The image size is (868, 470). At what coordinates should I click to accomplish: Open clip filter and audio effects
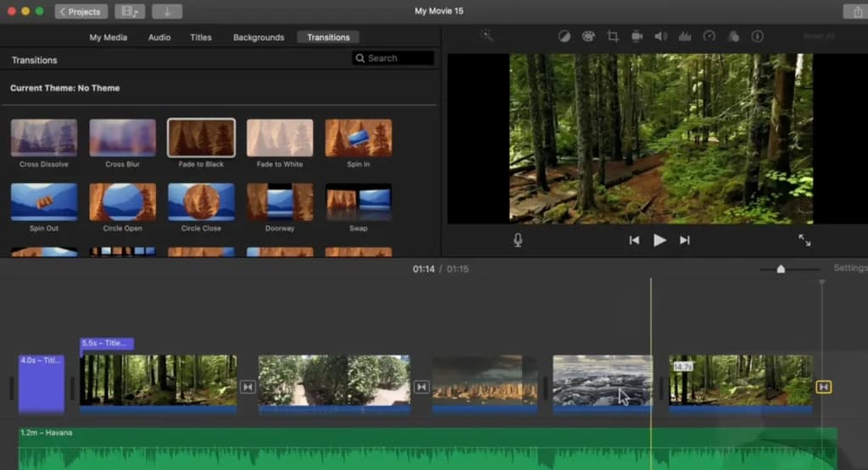click(x=733, y=36)
